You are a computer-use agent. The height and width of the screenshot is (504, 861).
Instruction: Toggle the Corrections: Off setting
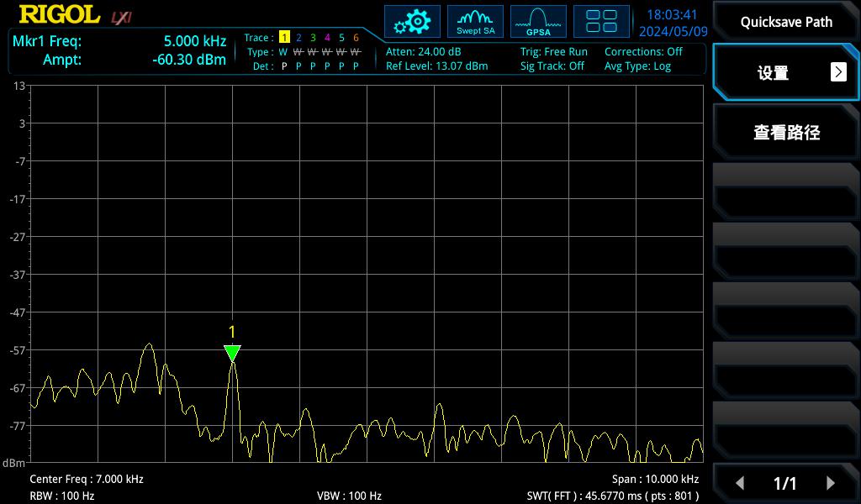643,51
